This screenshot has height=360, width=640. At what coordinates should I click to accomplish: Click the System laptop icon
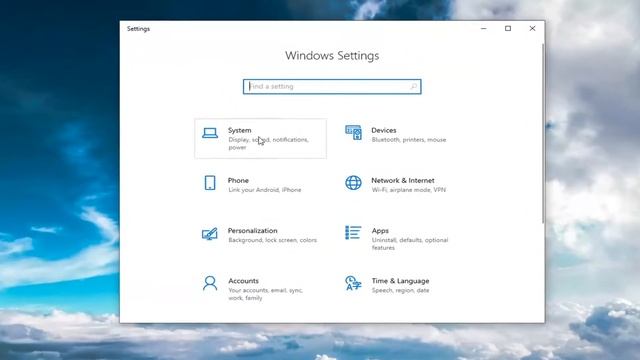point(210,133)
